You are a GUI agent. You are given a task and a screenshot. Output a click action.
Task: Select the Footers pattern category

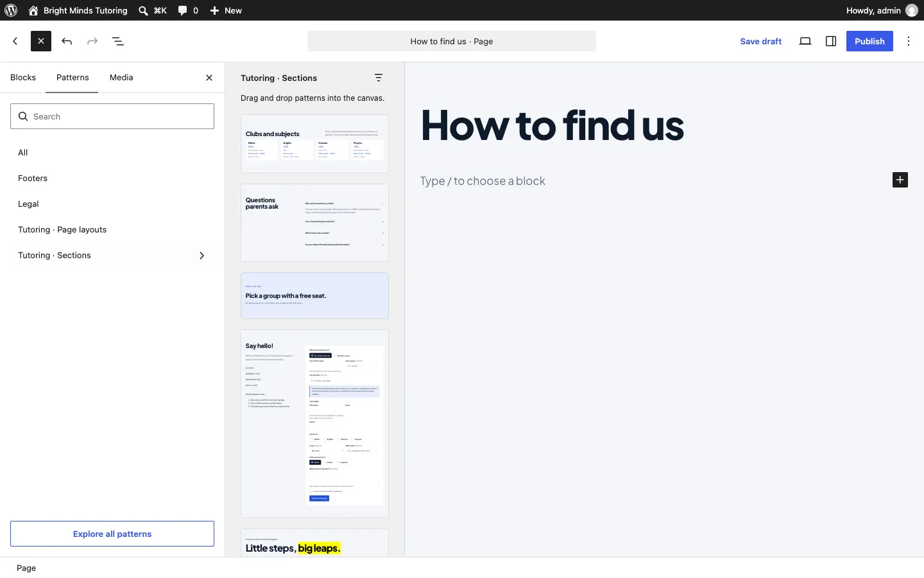point(112,178)
